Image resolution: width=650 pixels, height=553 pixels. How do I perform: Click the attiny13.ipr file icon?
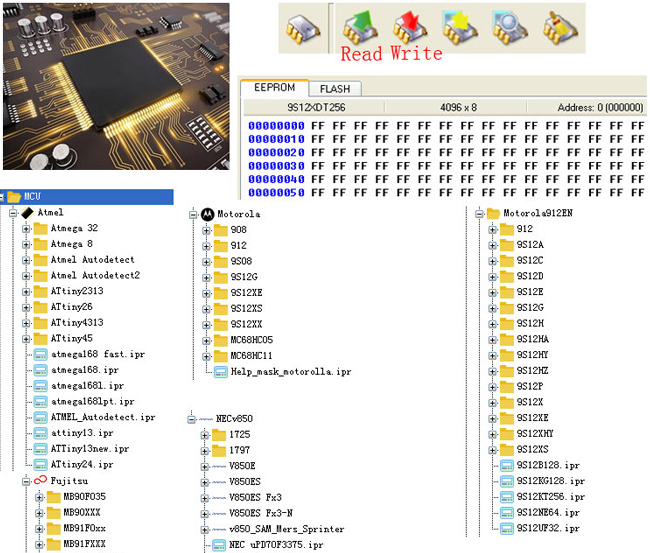point(40,433)
